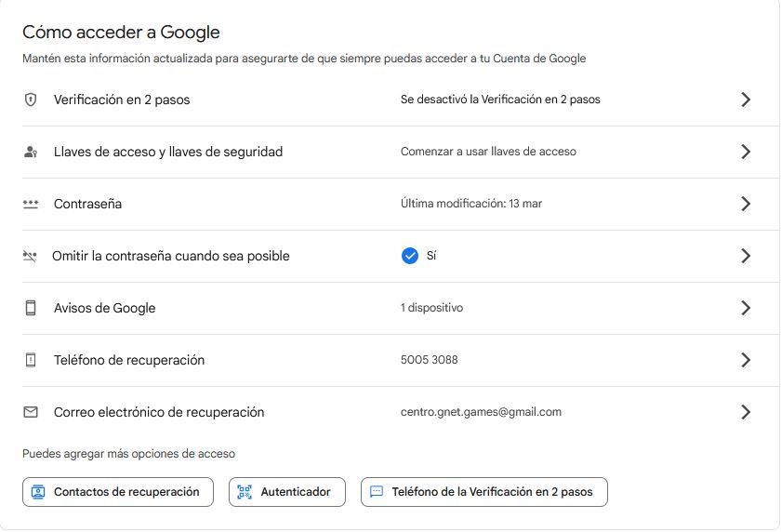Click the passkeys person-key icon
The width and height of the screenshot is (781, 532).
coord(31,152)
